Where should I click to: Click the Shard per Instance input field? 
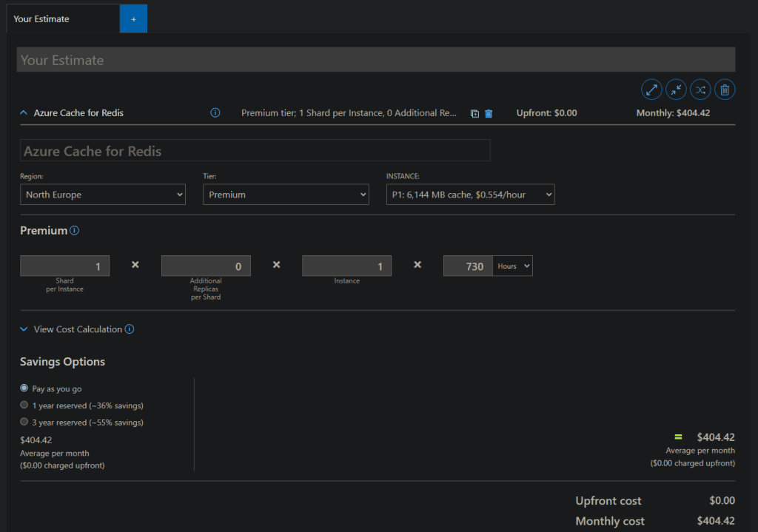coord(65,266)
